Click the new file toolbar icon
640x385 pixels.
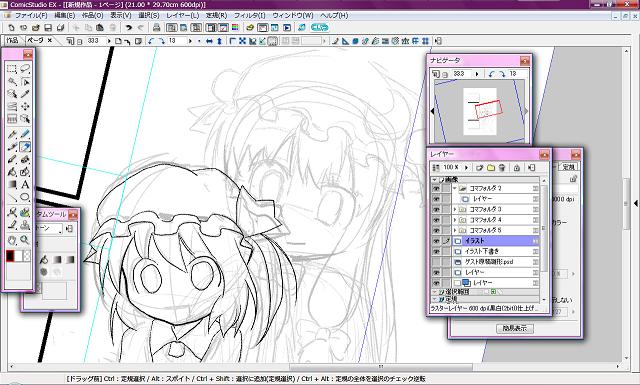click(x=11, y=28)
